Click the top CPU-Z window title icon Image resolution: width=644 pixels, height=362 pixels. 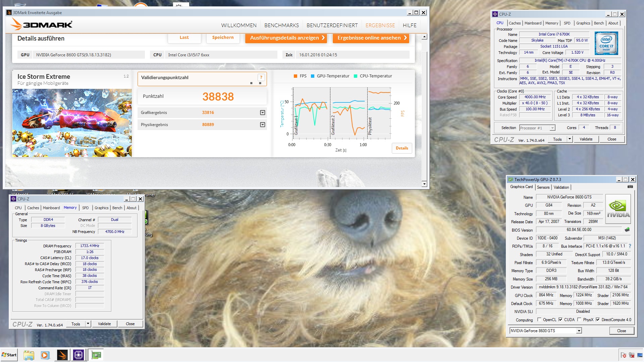[495, 14]
